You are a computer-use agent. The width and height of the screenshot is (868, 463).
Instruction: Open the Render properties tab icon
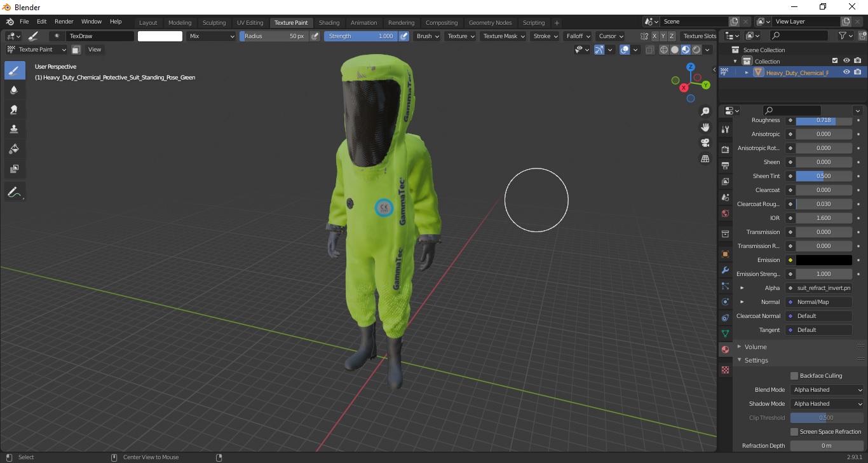pyautogui.click(x=725, y=149)
